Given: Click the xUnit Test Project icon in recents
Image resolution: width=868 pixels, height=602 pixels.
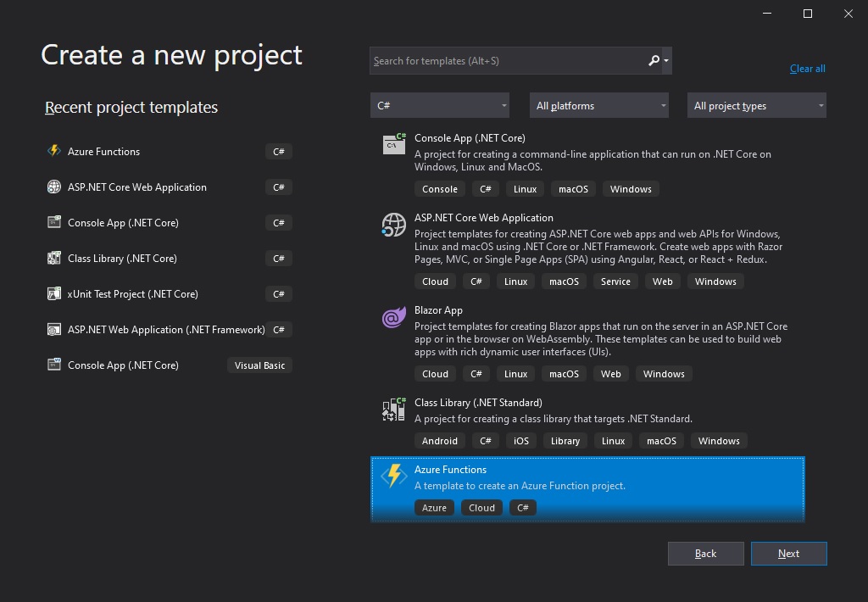Looking at the screenshot, I should coord(54,293).
